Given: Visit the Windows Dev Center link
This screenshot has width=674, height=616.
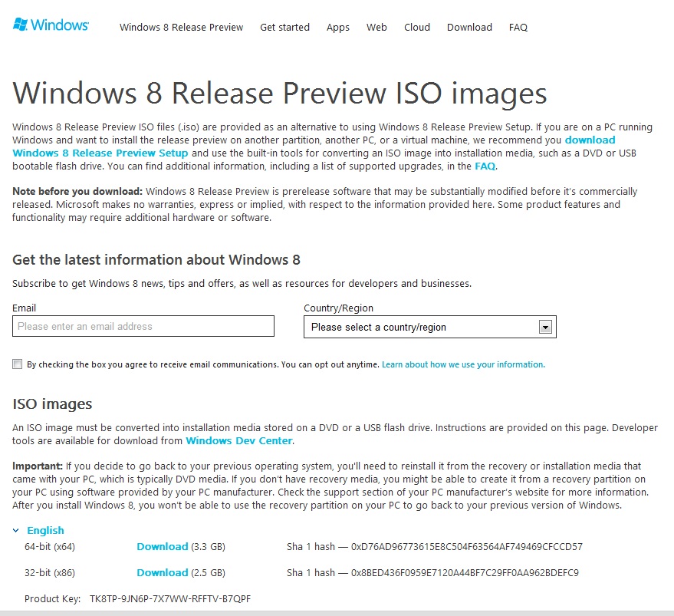Looking at the screenshot, I should 239,440.
